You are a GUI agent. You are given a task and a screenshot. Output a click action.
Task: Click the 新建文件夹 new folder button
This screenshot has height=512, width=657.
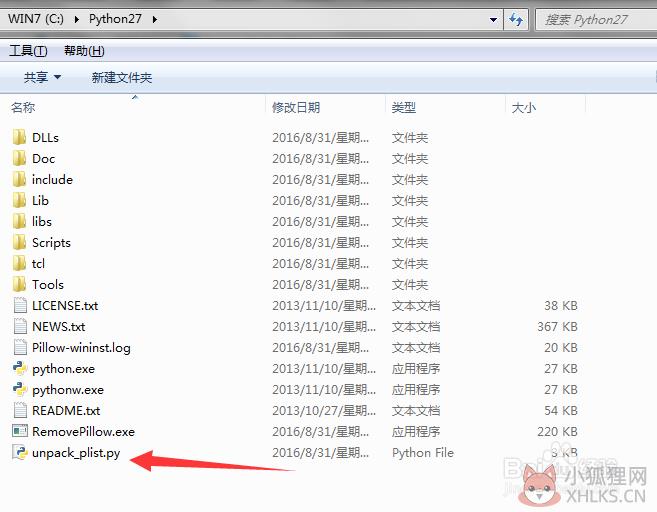pos(122,78)
